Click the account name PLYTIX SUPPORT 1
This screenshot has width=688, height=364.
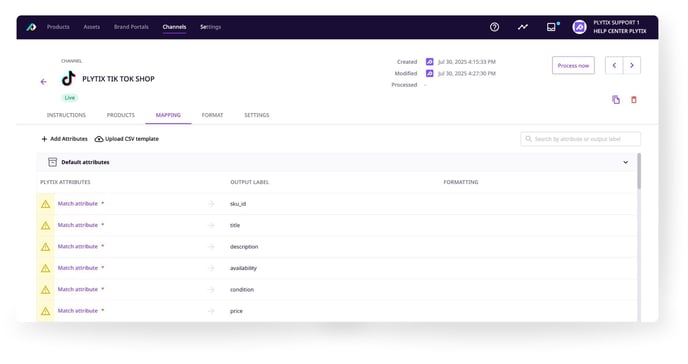pos(616,23)
